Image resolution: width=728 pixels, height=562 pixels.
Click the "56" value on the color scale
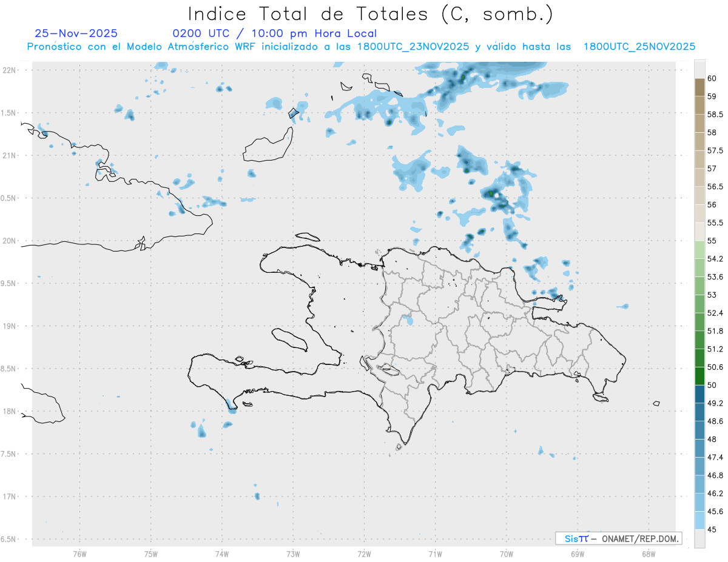tap(712, 204)
